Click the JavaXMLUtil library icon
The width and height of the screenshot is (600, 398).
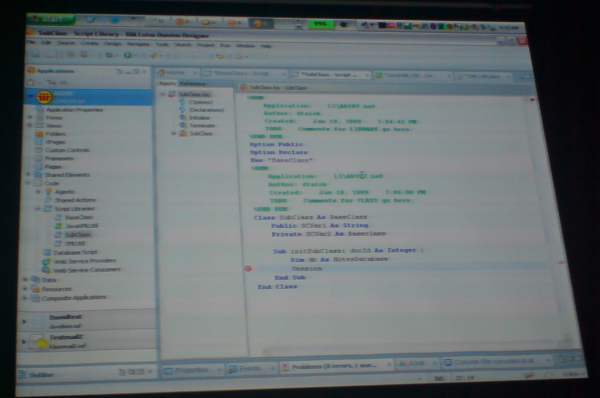point(59,226)
